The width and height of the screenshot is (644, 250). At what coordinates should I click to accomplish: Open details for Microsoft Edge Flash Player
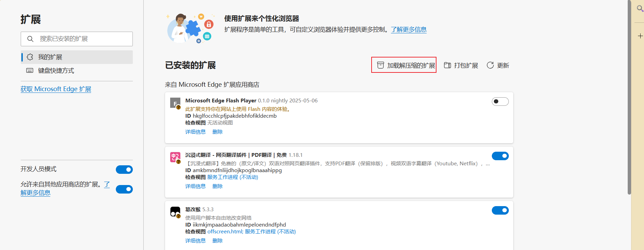[x=195, y=132]
